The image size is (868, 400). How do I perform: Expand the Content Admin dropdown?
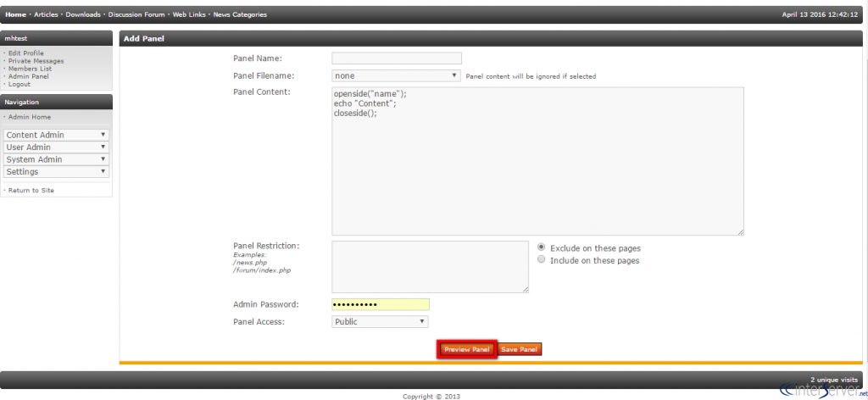pyautogui.click(x=57, y=135)
